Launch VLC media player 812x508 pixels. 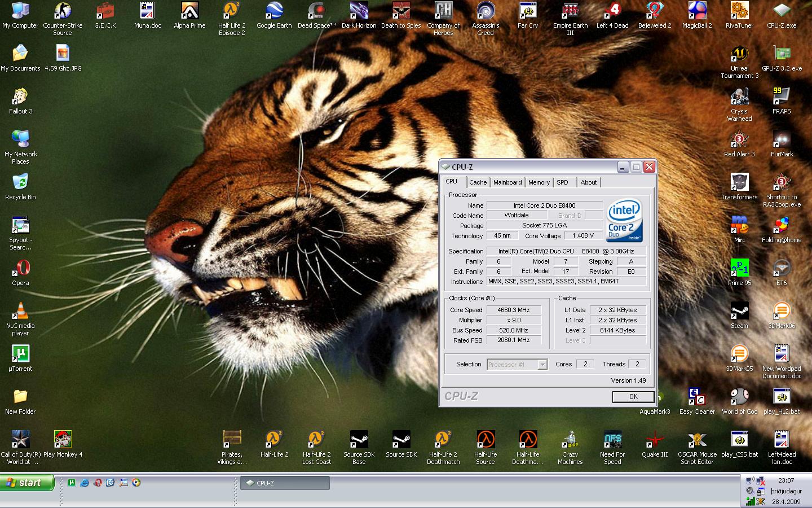20,310
